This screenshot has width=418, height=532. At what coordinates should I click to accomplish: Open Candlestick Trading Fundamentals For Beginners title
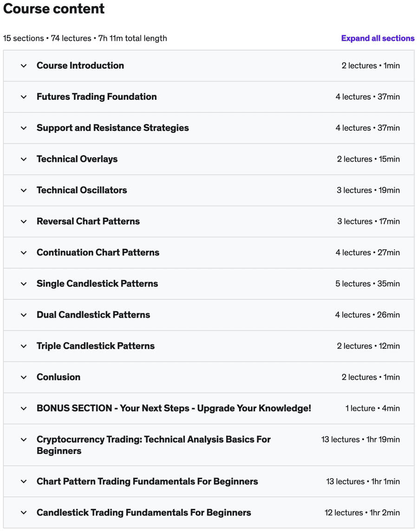coord(144,513)
